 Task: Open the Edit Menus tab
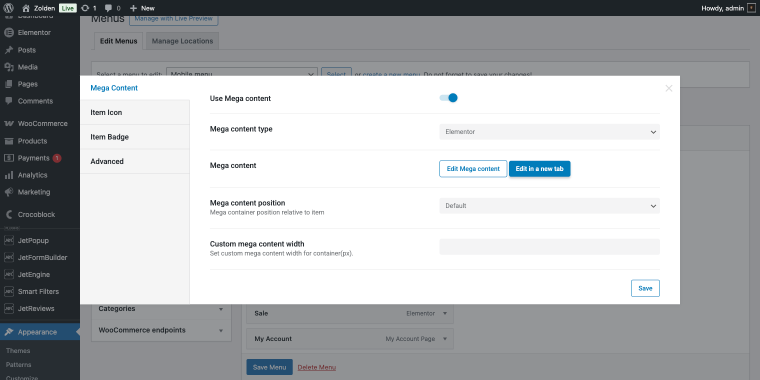[118, 41]
